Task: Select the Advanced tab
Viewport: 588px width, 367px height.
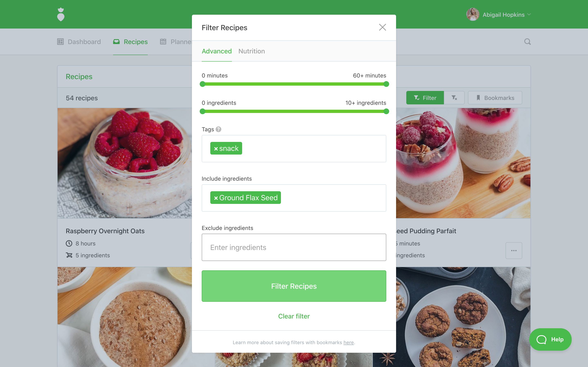Action: point(217,51)
